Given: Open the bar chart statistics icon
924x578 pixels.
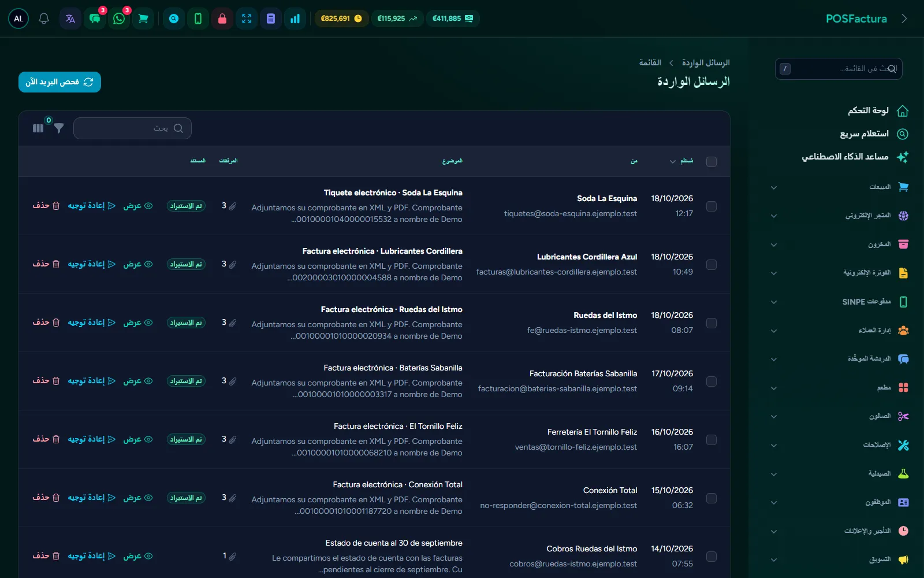Looking at the screenshot, I should (x=295, y=18).
